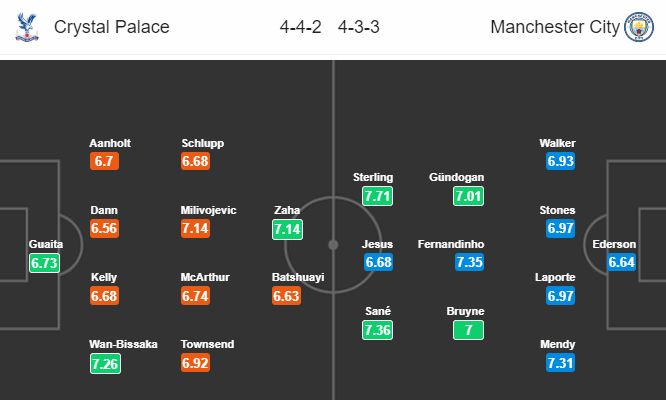Select the Milivojevic player name
This screenshot has width=666, height=400.
(209, 210)
